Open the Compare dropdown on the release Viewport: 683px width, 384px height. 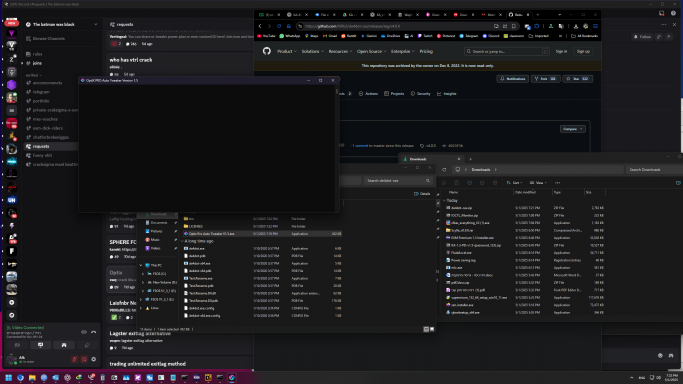coord(572,129)
